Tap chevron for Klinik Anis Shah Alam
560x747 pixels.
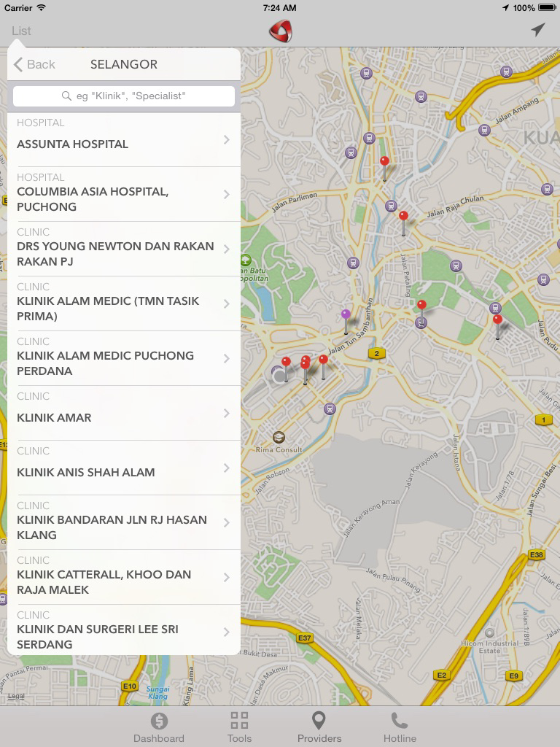(x=227, y=468)
